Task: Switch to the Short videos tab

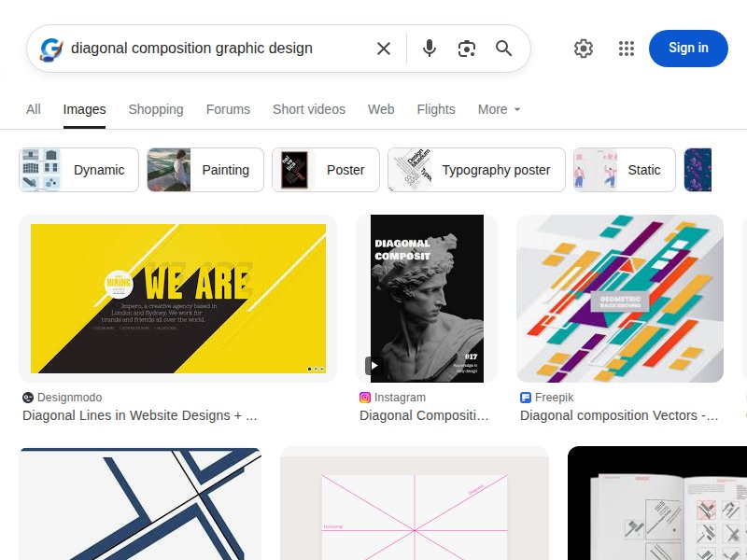Action: pyautogui.click(x=309, y=109)
